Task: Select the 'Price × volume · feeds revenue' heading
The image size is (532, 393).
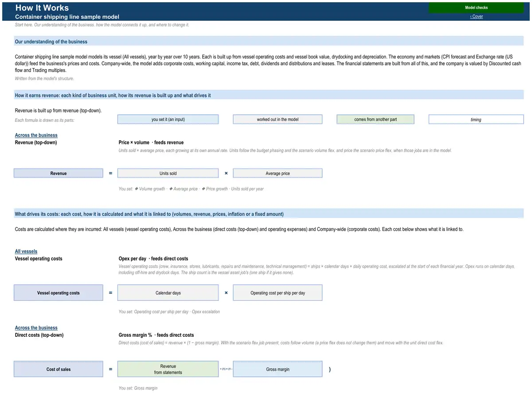Action: 151,143
